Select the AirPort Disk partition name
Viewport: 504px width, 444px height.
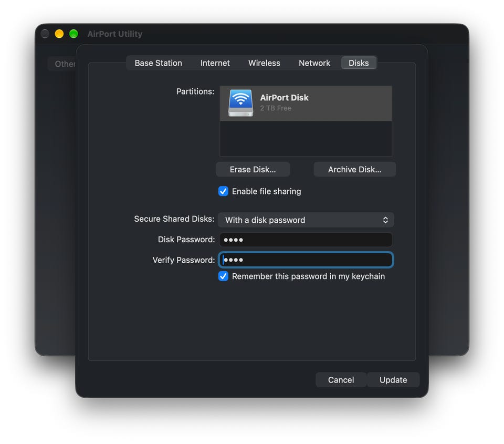[x=284, y=98]
